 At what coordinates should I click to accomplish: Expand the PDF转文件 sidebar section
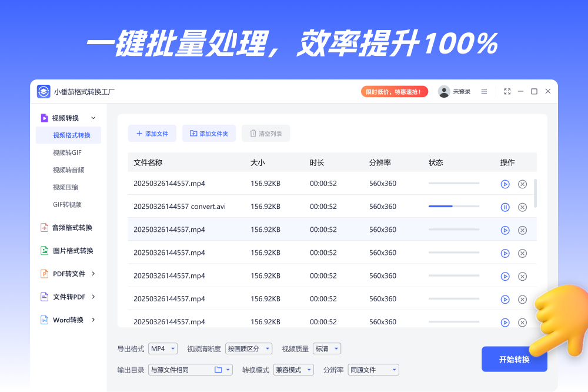(x=93, y=274)
